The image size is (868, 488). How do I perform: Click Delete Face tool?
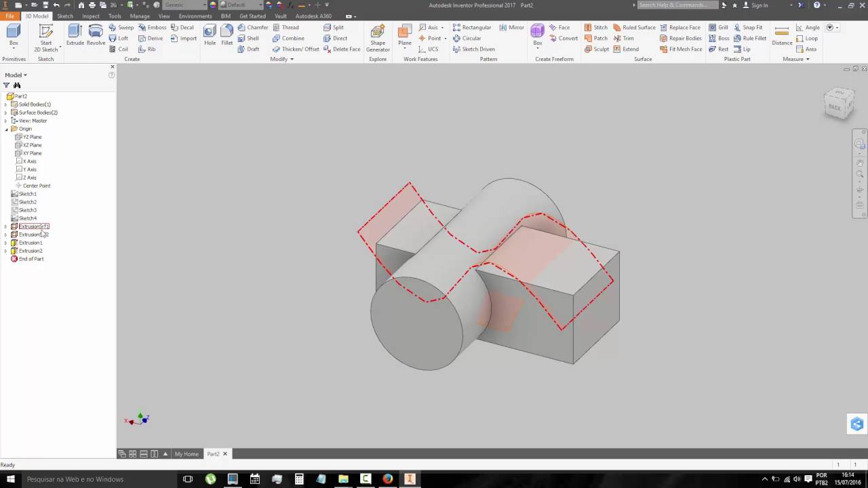click(x=342, y=49)
